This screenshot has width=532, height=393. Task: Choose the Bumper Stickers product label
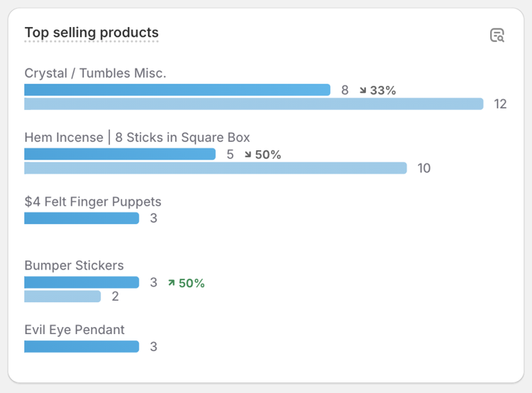tap(74, 265)
